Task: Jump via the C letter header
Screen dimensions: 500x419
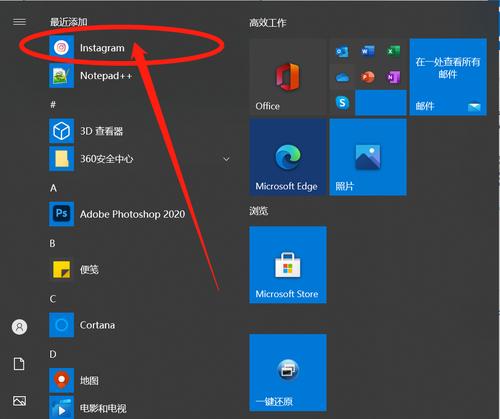Action: (53, 299)
